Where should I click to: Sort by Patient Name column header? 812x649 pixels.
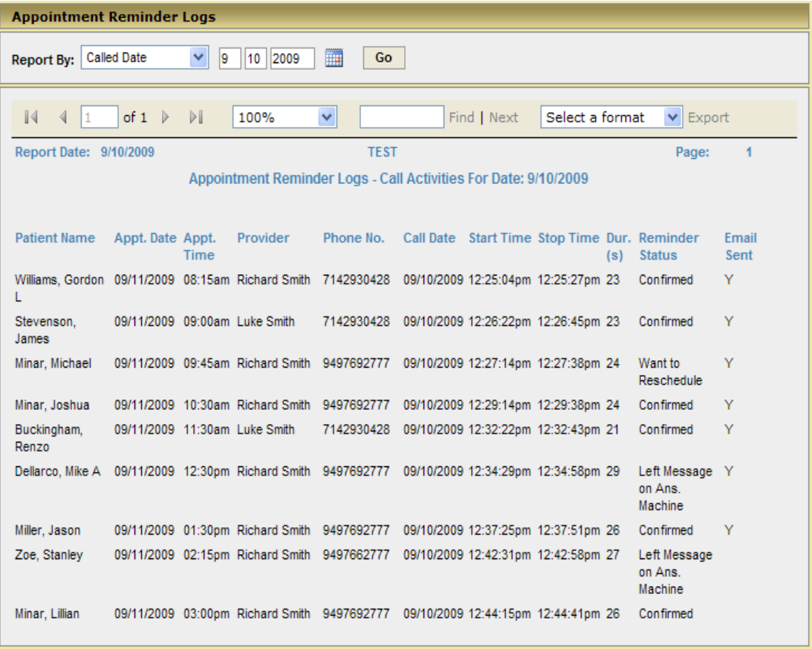[x=55, y=238]
